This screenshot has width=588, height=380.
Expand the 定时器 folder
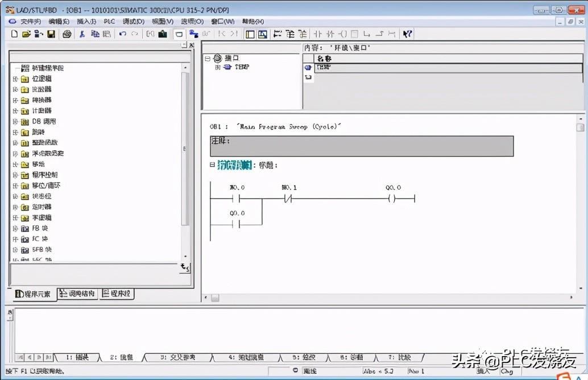15,207
